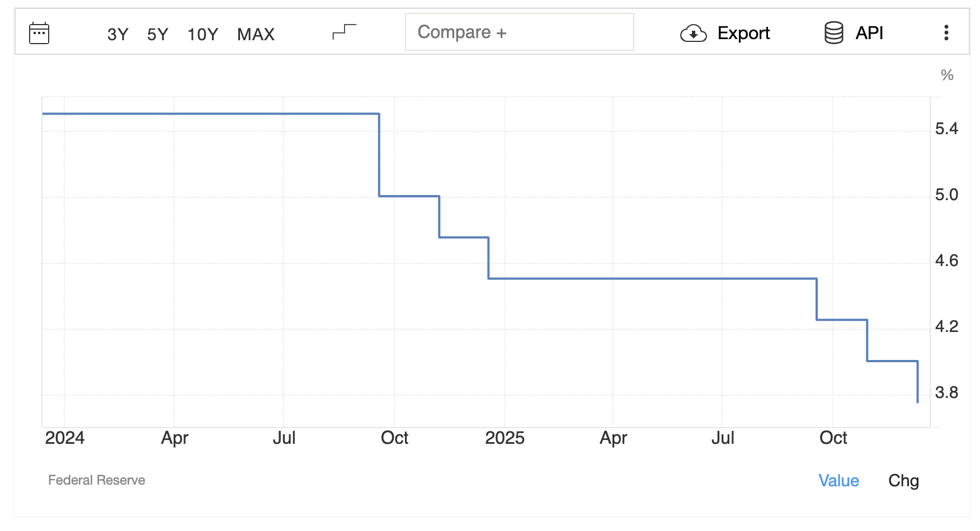Click the latest data point near 3.75%
This screenshot has width=980, height=531.
tap(917, 401)
